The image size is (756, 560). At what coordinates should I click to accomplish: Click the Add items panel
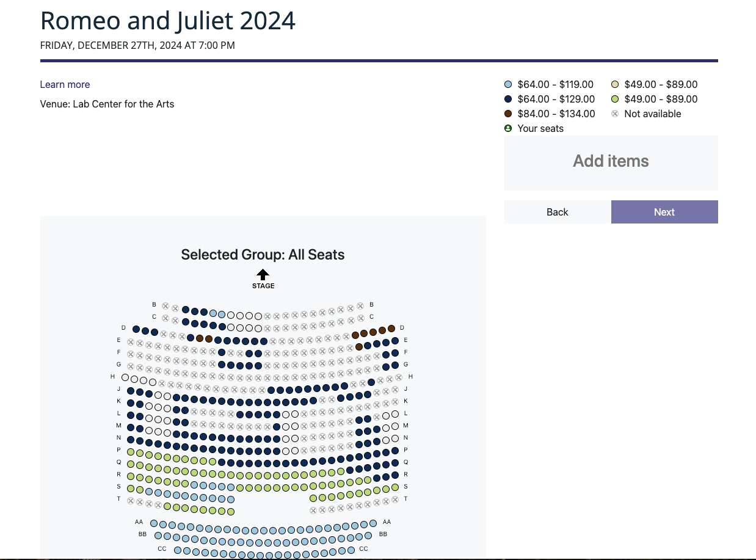pyautogui.click(x=611, y=162)
